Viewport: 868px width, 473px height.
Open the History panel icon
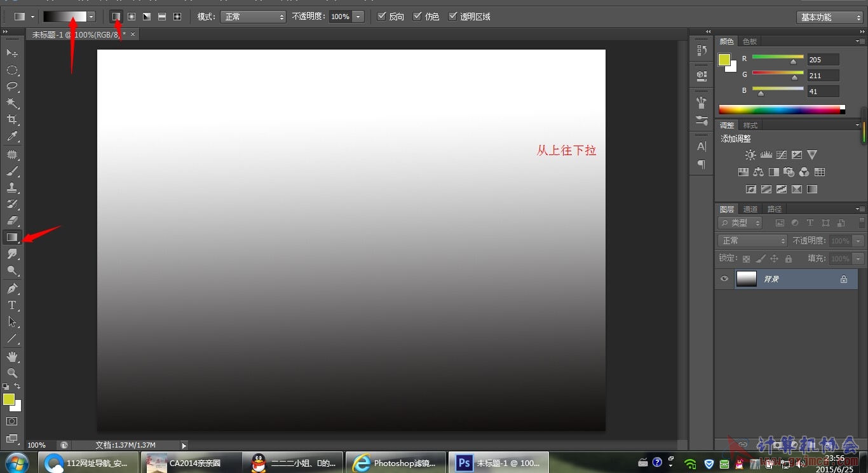[702, 50]
